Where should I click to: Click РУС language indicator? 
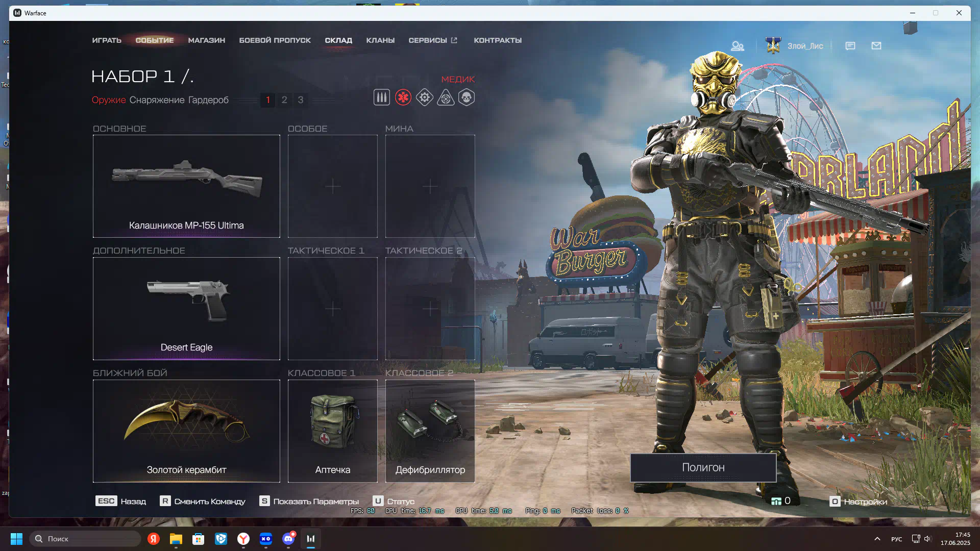coord(897,539)
